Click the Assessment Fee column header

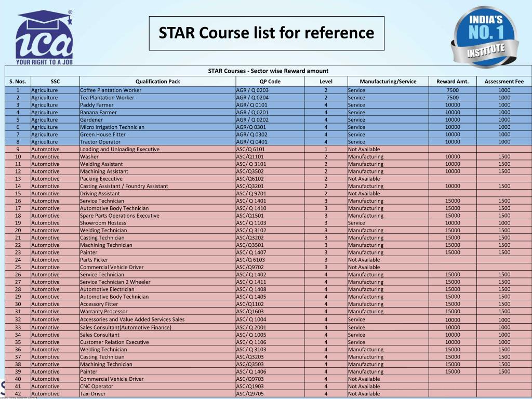click(x=504, y=82)
